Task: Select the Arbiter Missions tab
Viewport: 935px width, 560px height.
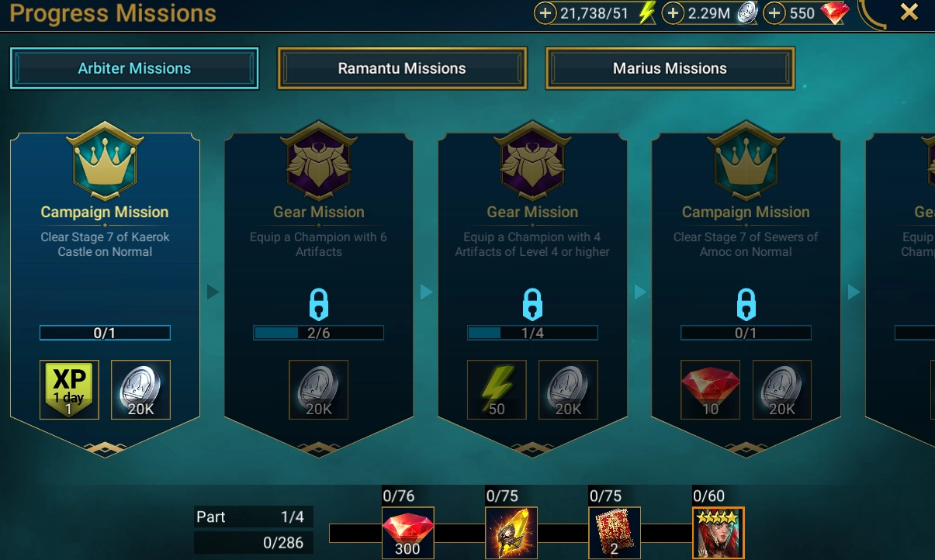Action: pos(134,68)
